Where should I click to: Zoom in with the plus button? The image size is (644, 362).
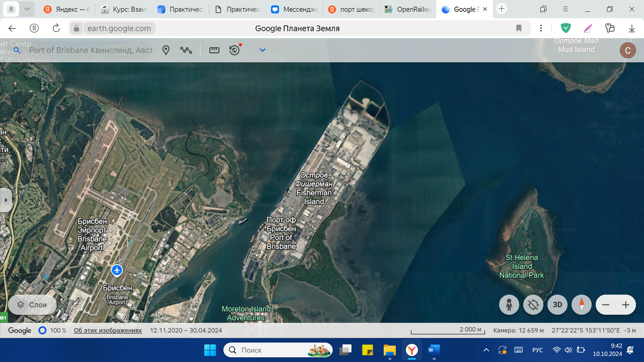tap(626, 305)
